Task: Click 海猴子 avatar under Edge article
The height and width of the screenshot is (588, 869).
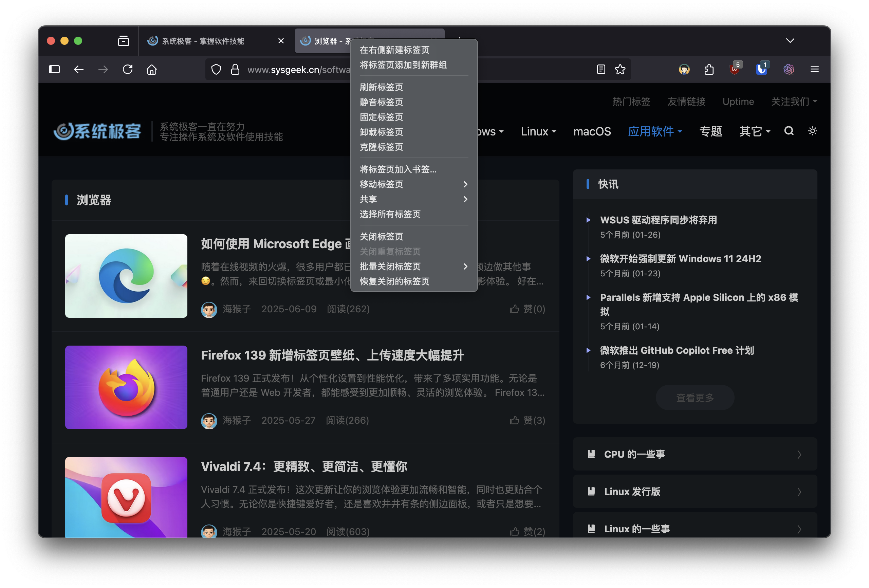Action: [x=209, y=310]
